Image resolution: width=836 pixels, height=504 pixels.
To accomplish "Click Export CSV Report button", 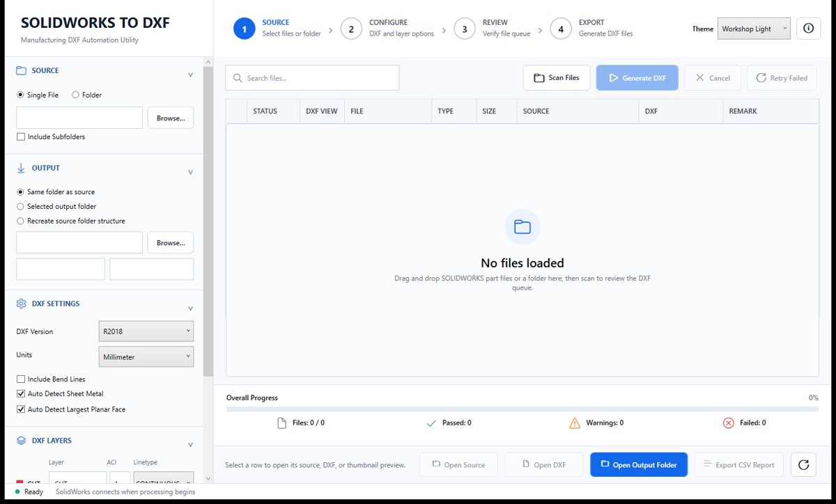I will pos(739,465).
